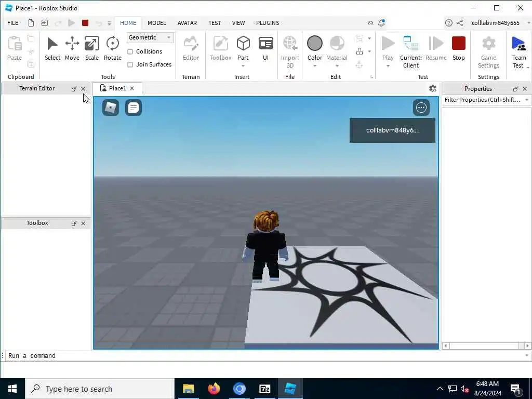Click the colllabvm848y655 account name
This screenshot has height=399, width=532.
[495, 23]
